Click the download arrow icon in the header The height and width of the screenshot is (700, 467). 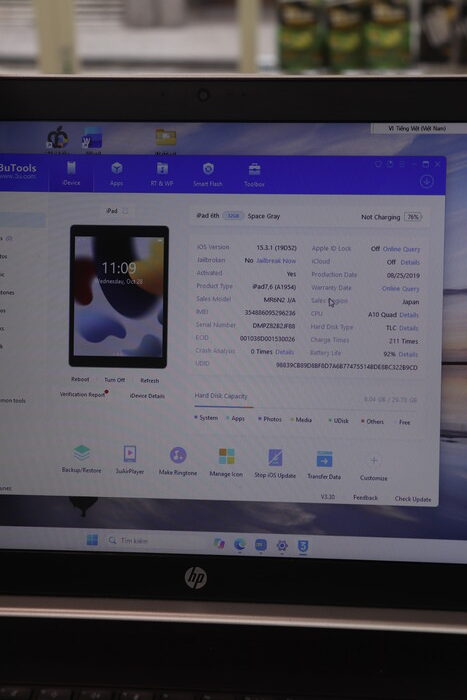(427, 181)
